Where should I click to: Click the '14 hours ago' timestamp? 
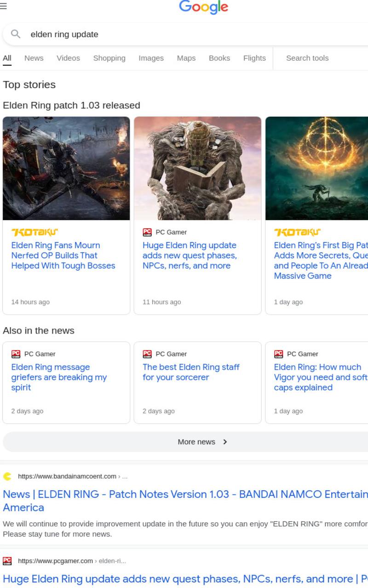coord(30,302)
